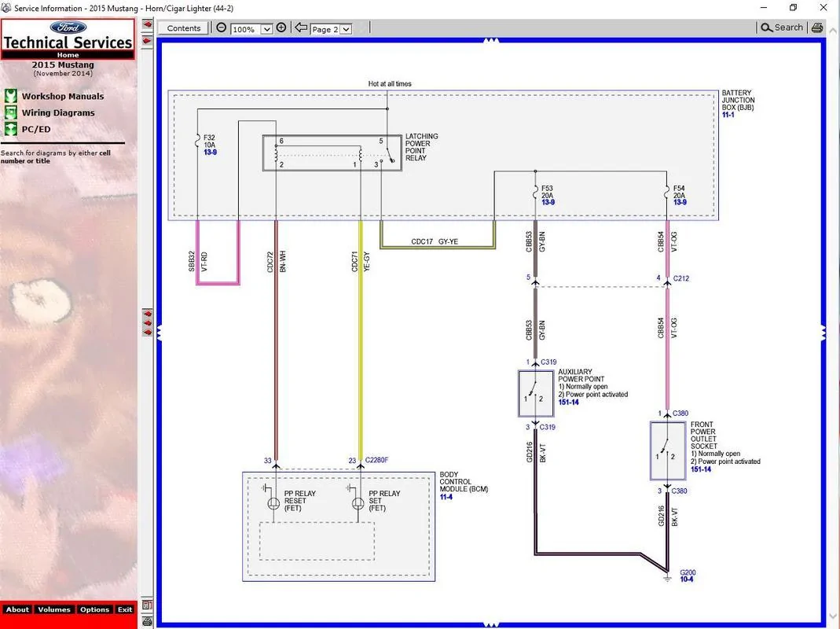Click the green PC/ED icon

[11, 129]
